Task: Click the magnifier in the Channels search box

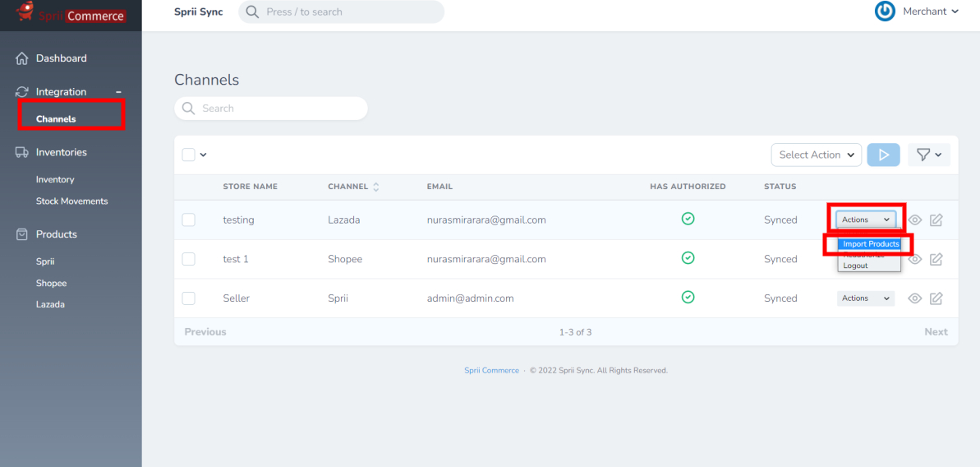Action: tap(188, 109)
